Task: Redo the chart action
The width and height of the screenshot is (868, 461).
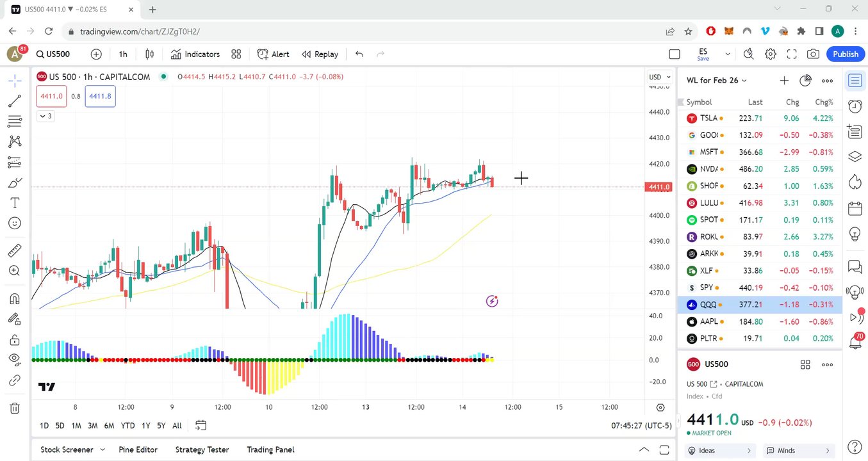Action: [381, 54]
